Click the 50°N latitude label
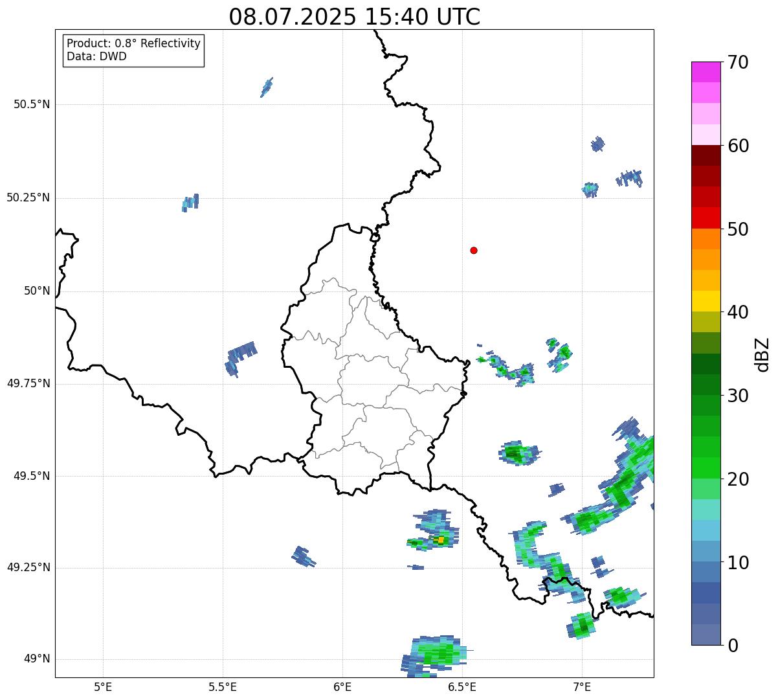Image resolution: width=778 pixels, height=700 pixels. (x=37, y=291)
